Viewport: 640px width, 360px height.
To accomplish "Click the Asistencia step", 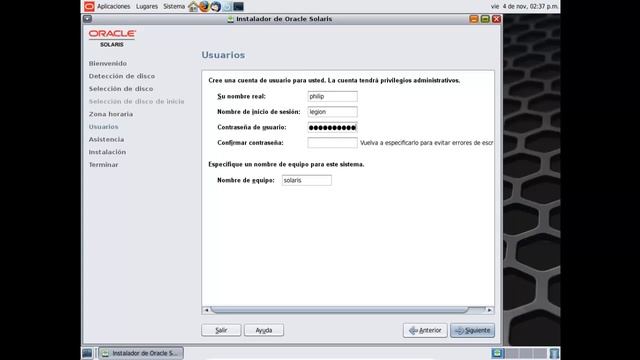I will [x=106, y=140].
